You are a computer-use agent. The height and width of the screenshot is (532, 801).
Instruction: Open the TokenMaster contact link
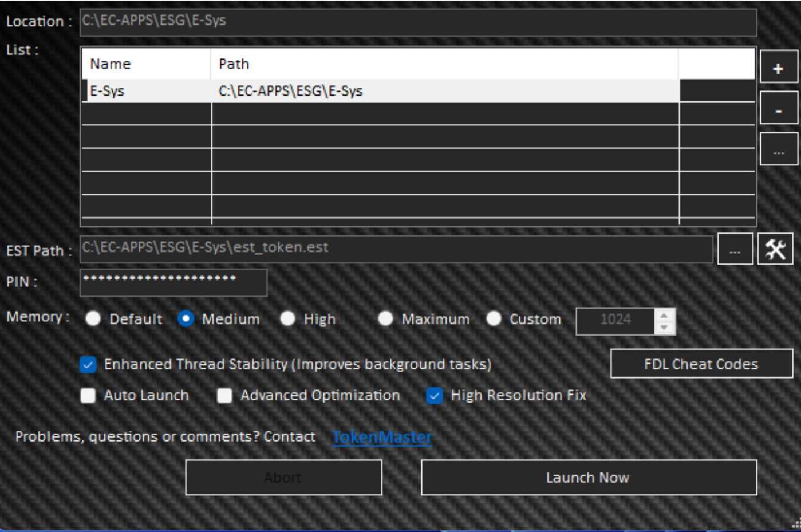[382, 437]
